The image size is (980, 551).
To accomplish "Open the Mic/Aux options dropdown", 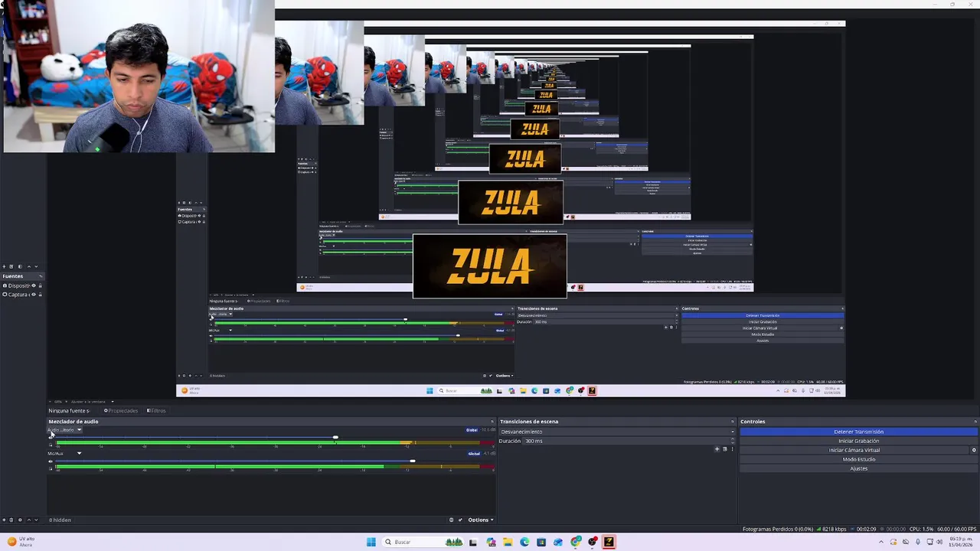I will click(79, 454).
